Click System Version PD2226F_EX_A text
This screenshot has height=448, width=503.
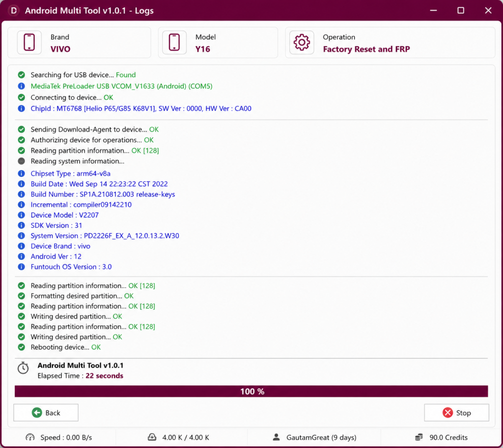click(x=105, y=236)
